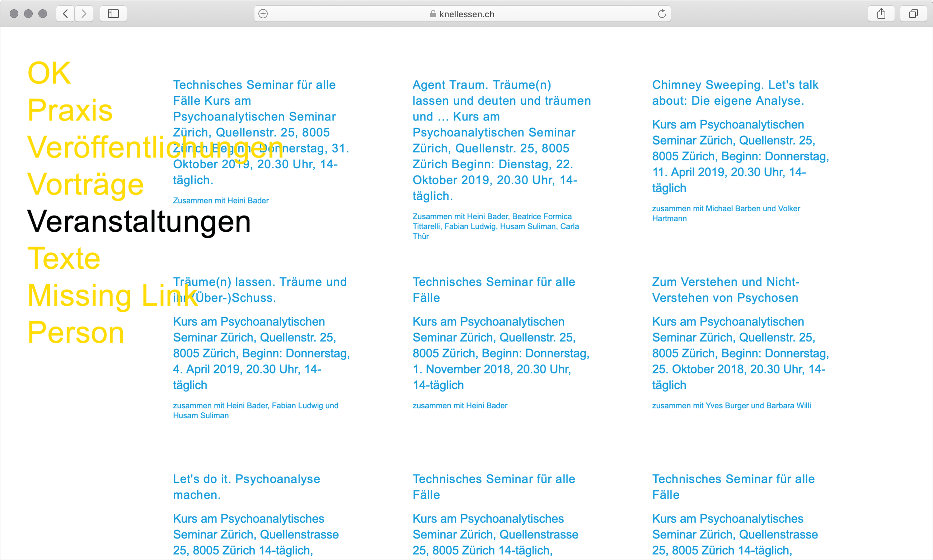Navigate to the Texte page
Screen dimensions: 933x560
[x=64, y=259]
